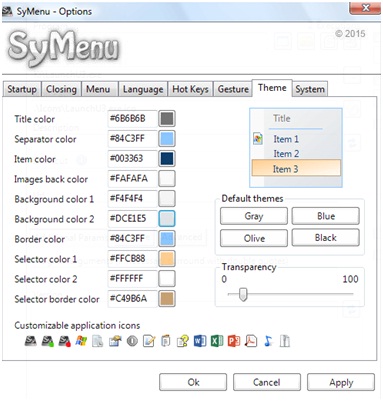The height and width of the screenshot is (401, 383).
Task: Click the Item 1 icon in theme preview
Action: click(258, 139)
